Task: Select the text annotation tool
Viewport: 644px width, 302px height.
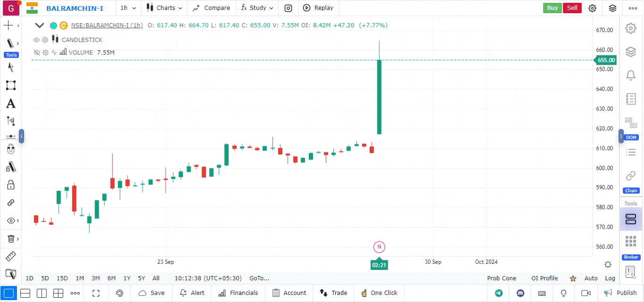Action: pos(10,104)
